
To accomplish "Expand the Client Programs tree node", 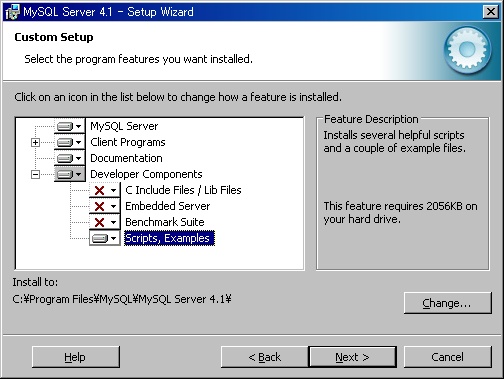I will tap(35, 142).
